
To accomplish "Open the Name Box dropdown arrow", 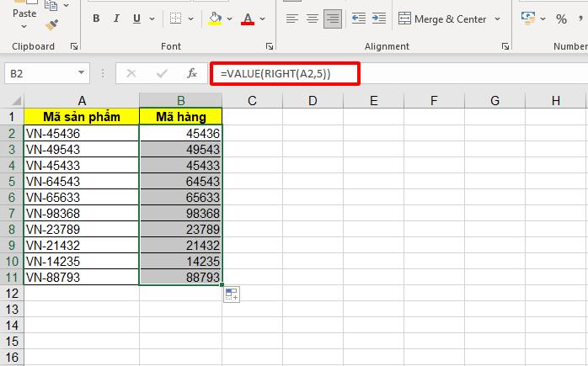I will (82, 72).
